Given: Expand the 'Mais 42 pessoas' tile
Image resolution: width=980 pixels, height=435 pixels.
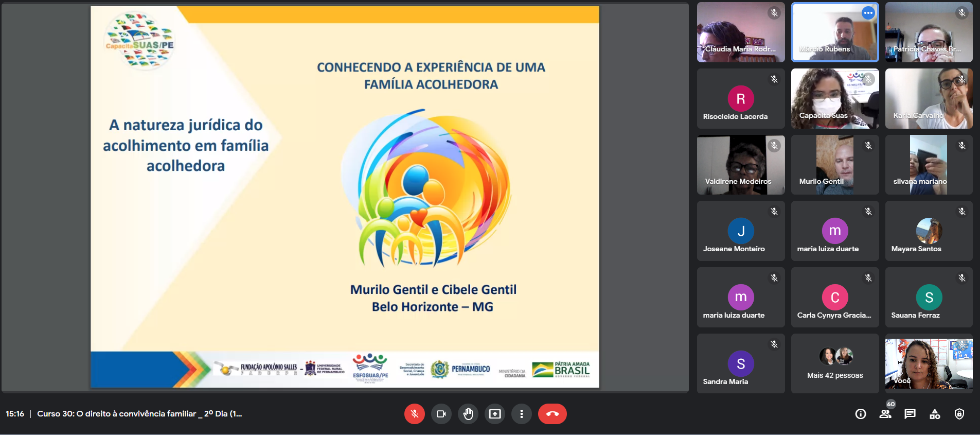Looking at the screenshot, I should [834, 363].
